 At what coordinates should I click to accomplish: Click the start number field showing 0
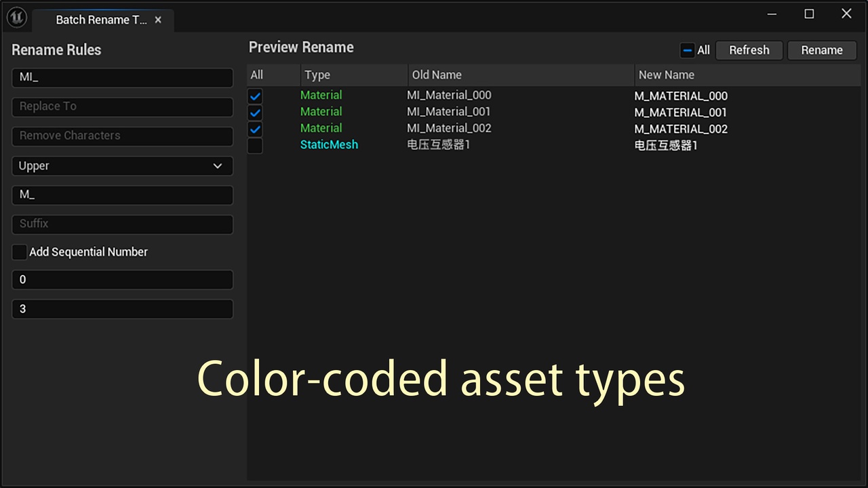122,280
